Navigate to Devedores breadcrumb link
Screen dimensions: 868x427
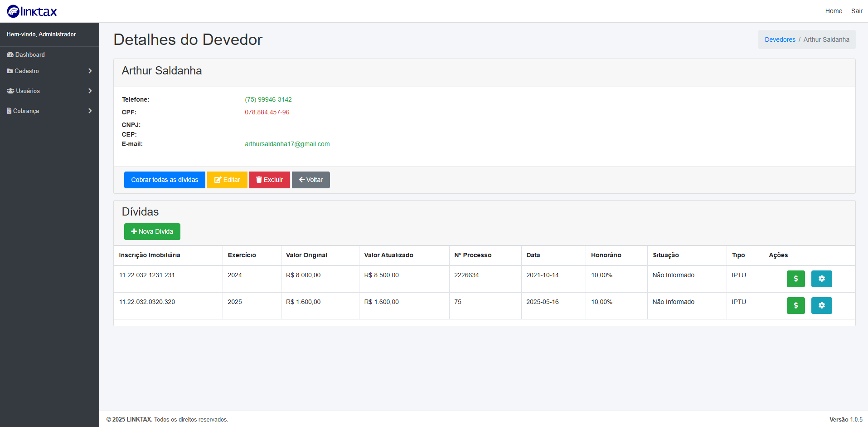(x=780, y=39)
